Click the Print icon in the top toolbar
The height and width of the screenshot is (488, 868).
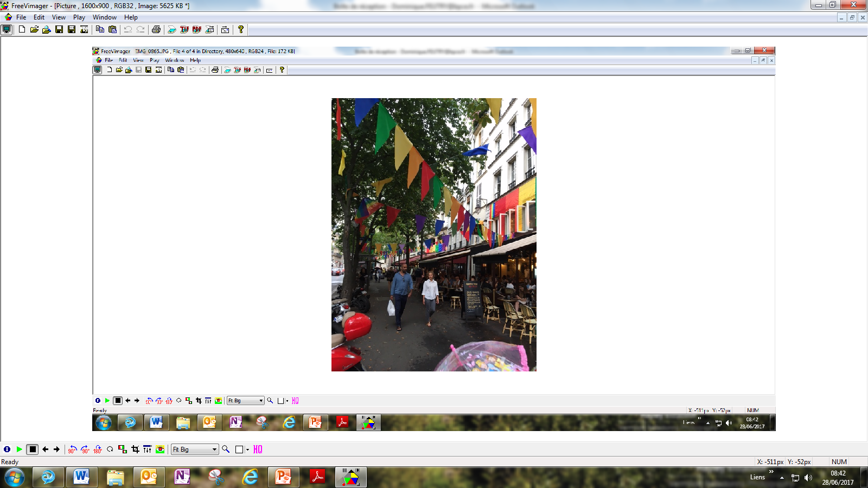pyautogui.click(x=156, y=29)
